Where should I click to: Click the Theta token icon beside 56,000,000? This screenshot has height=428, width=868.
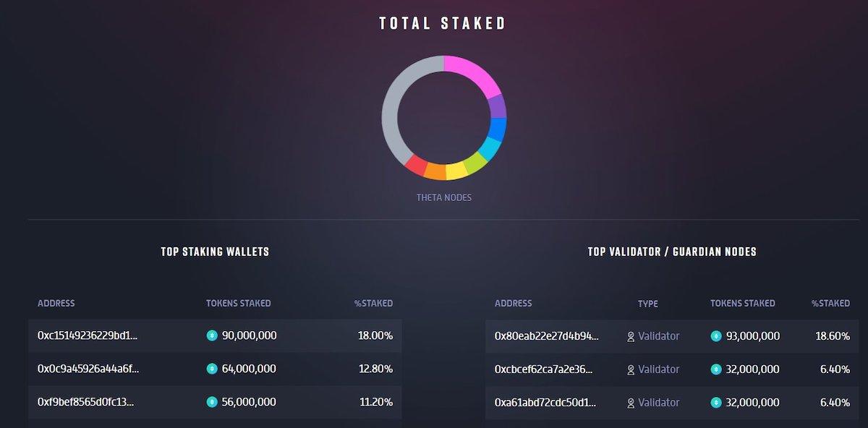[212, 402]
